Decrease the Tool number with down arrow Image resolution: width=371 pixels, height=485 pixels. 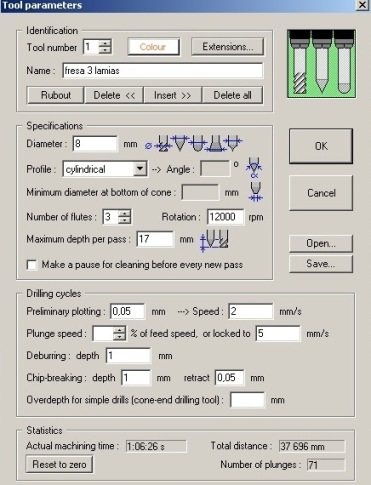tap(105, 50)
